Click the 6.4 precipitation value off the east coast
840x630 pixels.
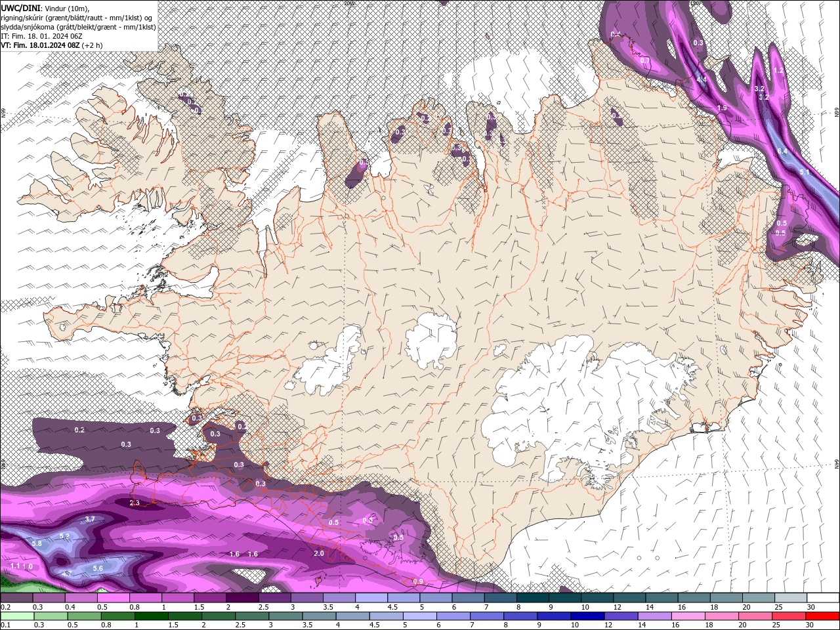pos(782,152)
